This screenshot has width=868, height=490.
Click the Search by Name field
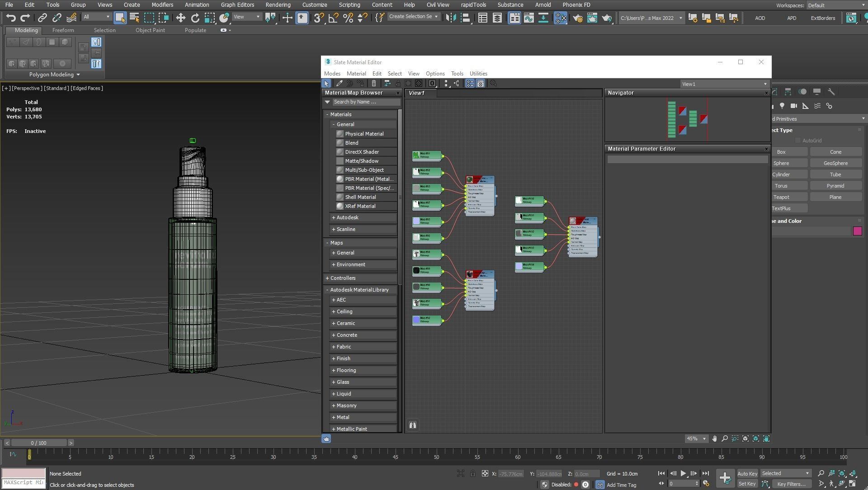click(366, 102)
